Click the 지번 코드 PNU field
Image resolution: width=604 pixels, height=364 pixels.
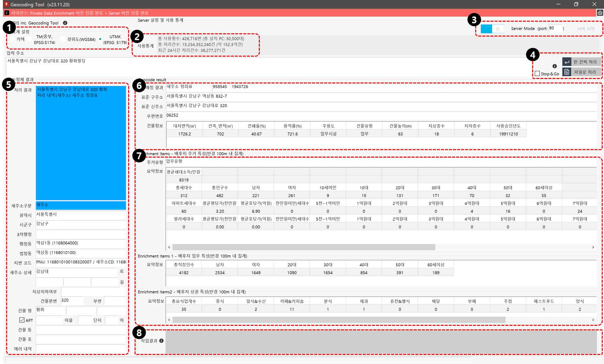81,262
